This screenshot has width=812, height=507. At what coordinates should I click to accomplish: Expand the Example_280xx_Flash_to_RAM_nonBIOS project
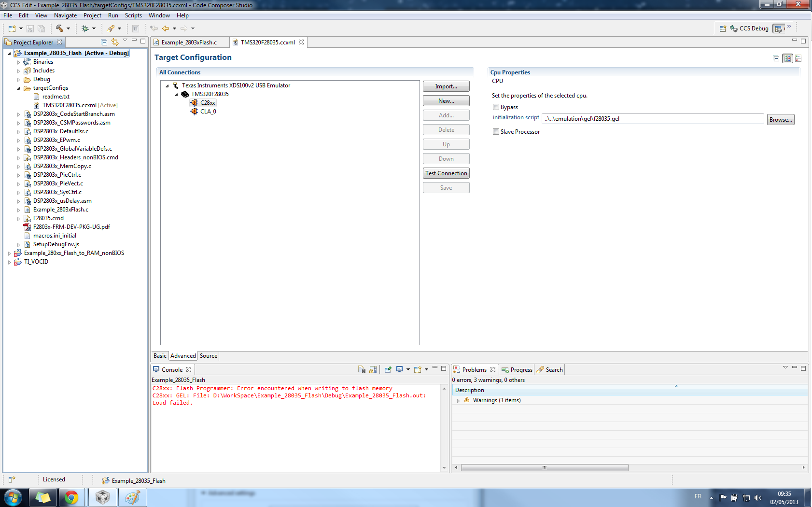point(9,253)
